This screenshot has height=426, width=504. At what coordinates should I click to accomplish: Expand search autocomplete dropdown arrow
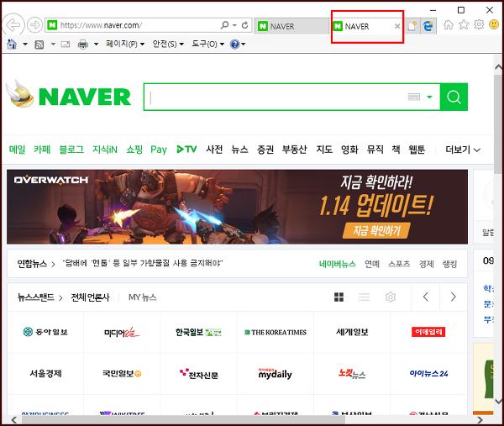[x=429, y=97]
